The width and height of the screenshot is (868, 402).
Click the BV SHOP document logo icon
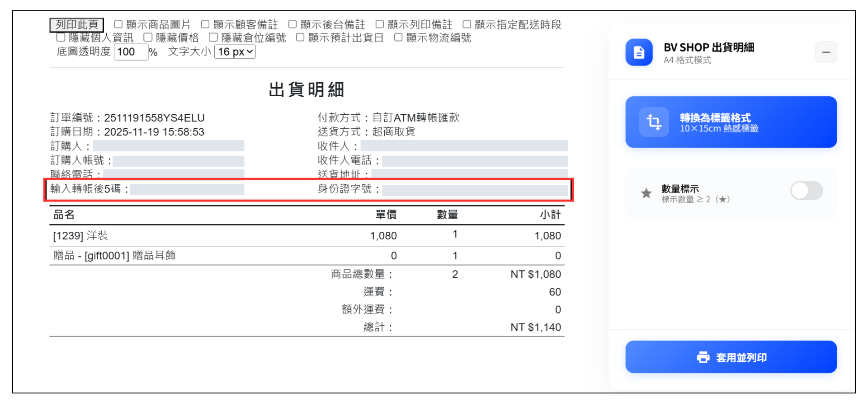coord(639,52)
